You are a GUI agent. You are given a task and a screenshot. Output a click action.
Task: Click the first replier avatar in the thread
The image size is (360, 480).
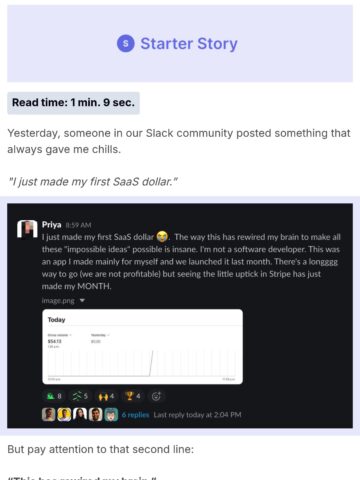pos(48,414)
